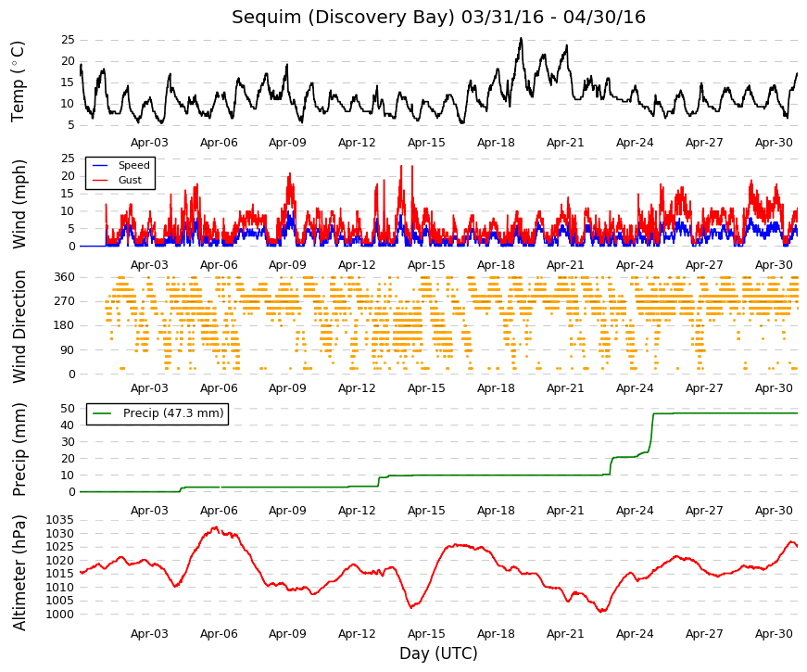Viewport: 807px width, 672px height.
Task: Click the 360 wind direction y-axis value
Action: click(64, 277)
